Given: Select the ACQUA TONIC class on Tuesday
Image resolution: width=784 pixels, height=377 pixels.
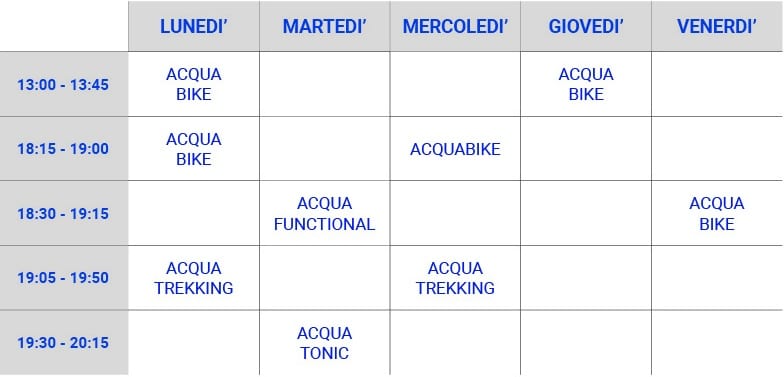Looking at the screenshot, I should coord(324,343).
